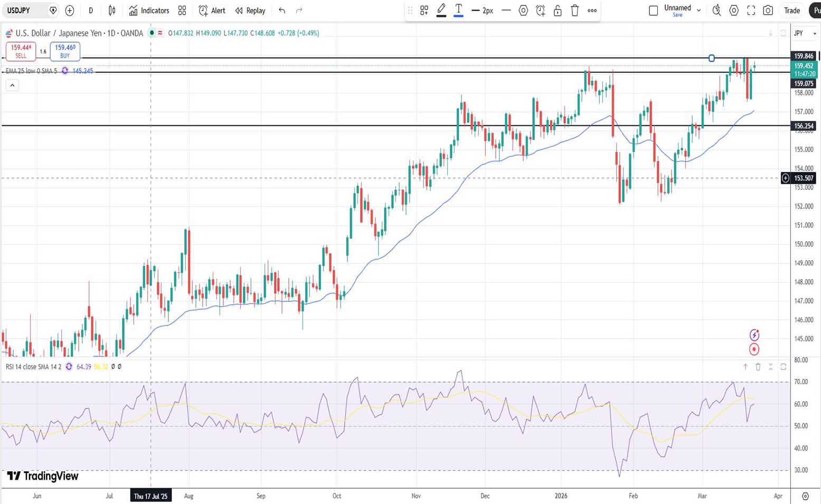This screenshot has width=821, height=504.
Task: Open the Indicators menu
Action: (x=149, y=11)
